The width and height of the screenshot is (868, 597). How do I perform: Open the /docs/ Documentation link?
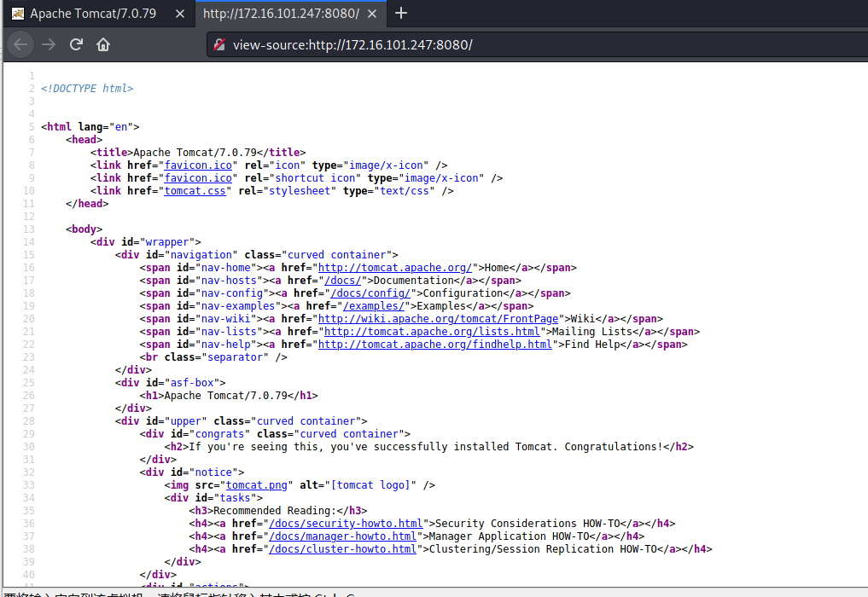342,281
